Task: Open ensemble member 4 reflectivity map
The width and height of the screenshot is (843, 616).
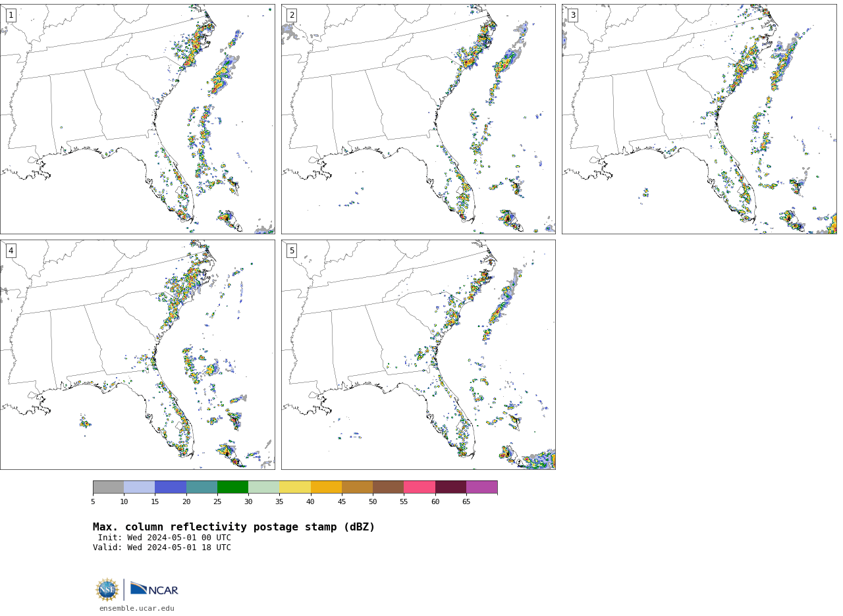Action: [137, 355]
